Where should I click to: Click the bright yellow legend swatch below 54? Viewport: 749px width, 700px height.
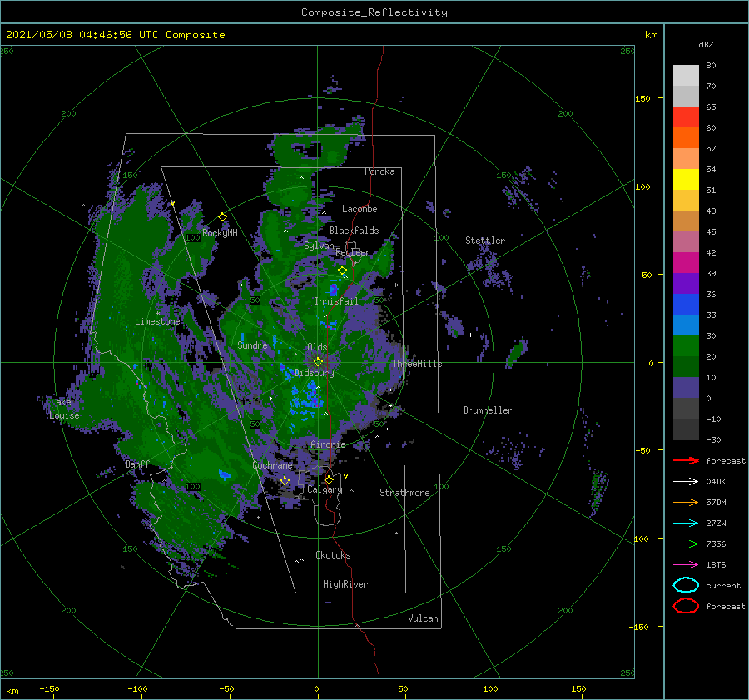(686, 179)
